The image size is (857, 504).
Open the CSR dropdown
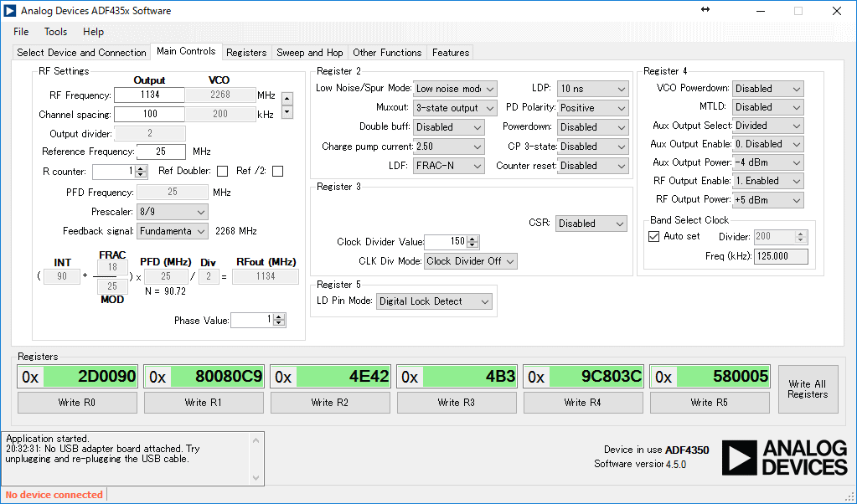(x=591, y=224)
